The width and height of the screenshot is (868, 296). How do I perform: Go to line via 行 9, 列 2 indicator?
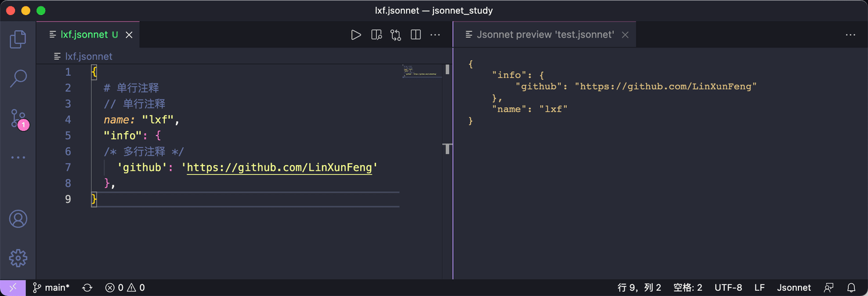(639, 287)
